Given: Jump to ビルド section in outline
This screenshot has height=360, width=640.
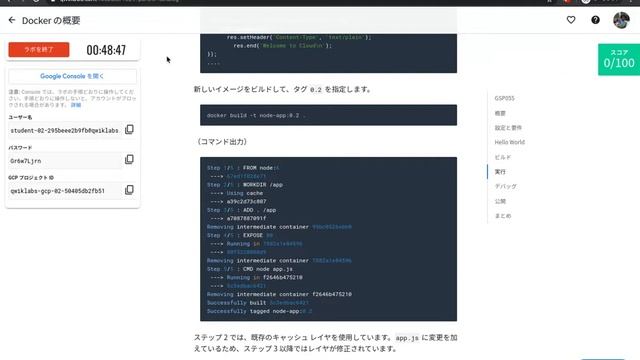Looking at the screenshot, I should pos(502,157).
